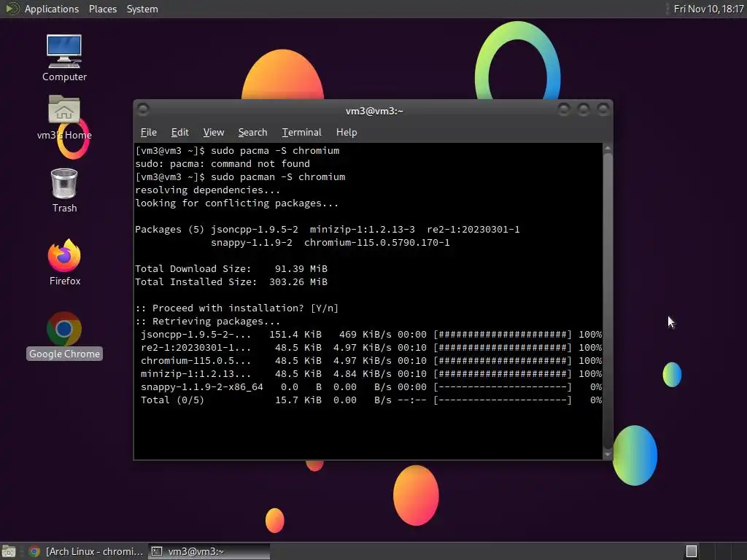
Task: Maximize the terminal window
Action: click(x=584, y=110)
